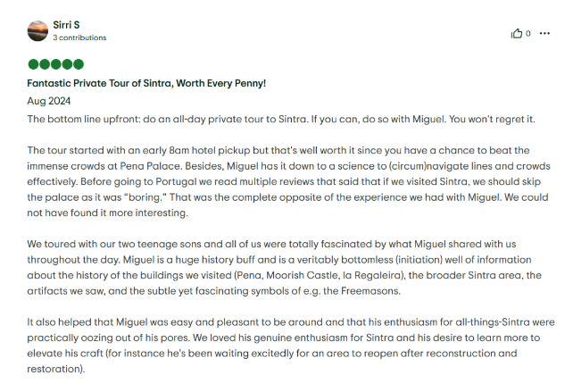Viewport: 573px width, 392px height.
Task: Click the thumbs-up helpful icon
Action: 516,33
